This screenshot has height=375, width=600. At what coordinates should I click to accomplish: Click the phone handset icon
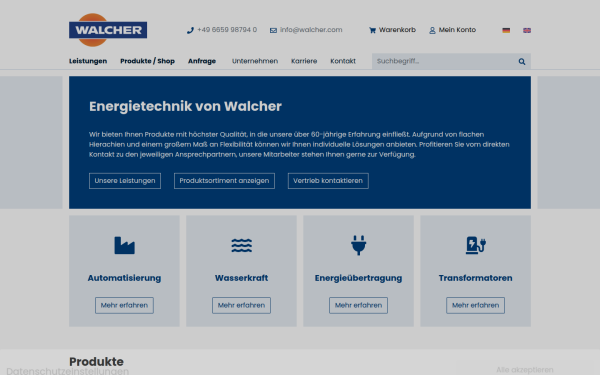click(x=190, y=30)
